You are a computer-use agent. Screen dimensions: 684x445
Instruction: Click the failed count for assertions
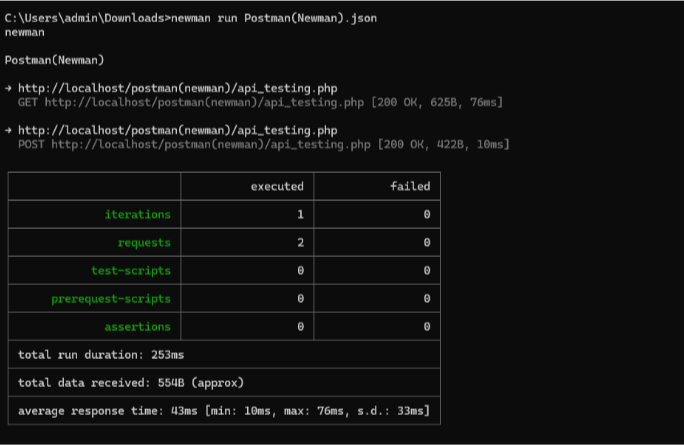(426, 326)
